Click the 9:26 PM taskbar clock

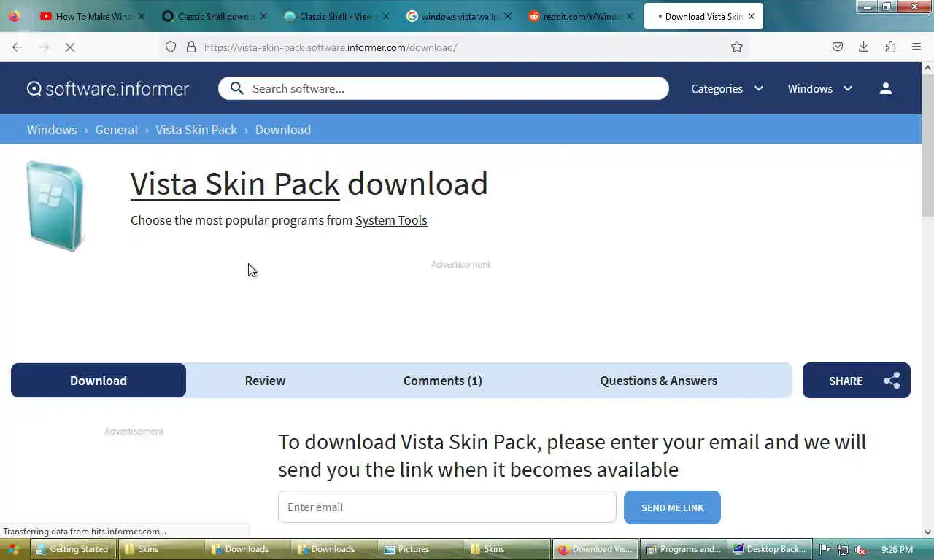(x=897, y=550)
